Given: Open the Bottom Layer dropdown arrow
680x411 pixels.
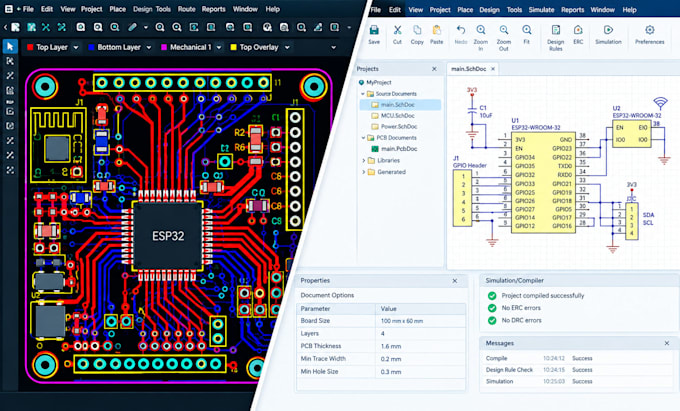Looking at the screenshot, I should click(149, 47).
